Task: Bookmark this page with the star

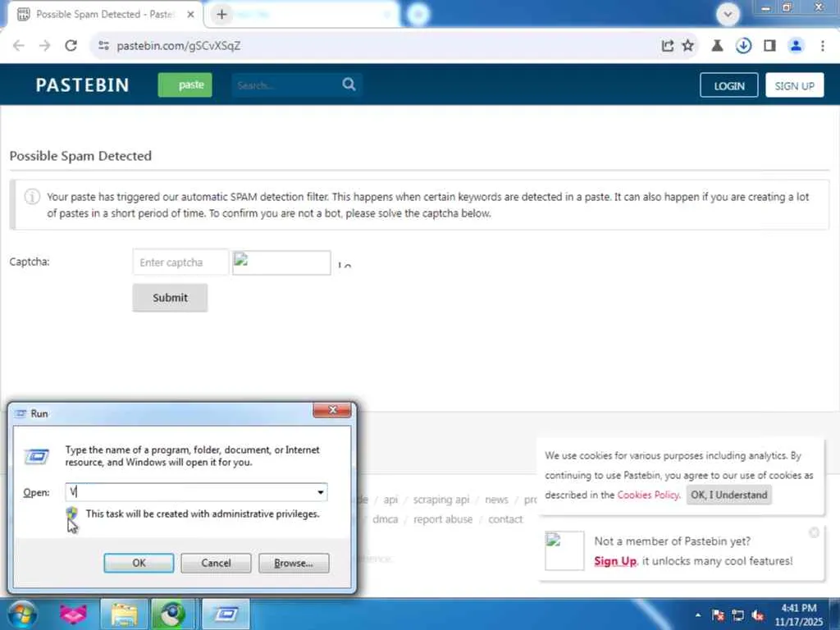Action: tap(688, 46)
